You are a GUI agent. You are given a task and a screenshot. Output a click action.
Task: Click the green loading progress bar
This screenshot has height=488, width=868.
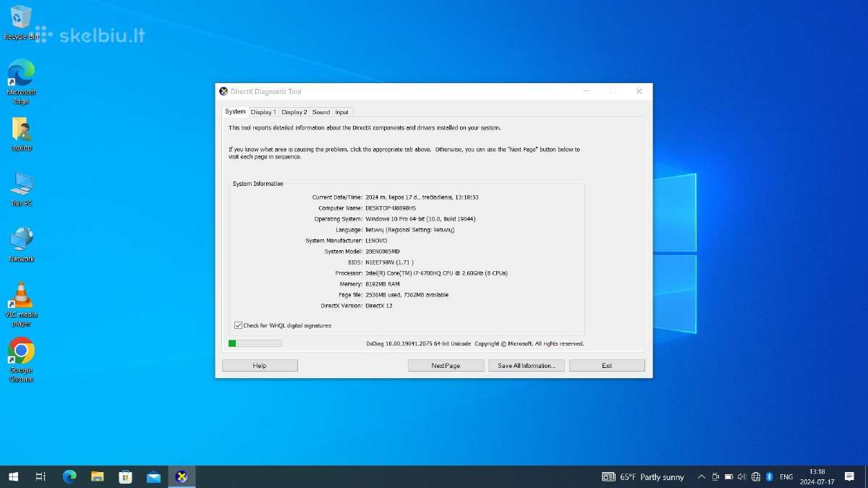click(255, 343)
